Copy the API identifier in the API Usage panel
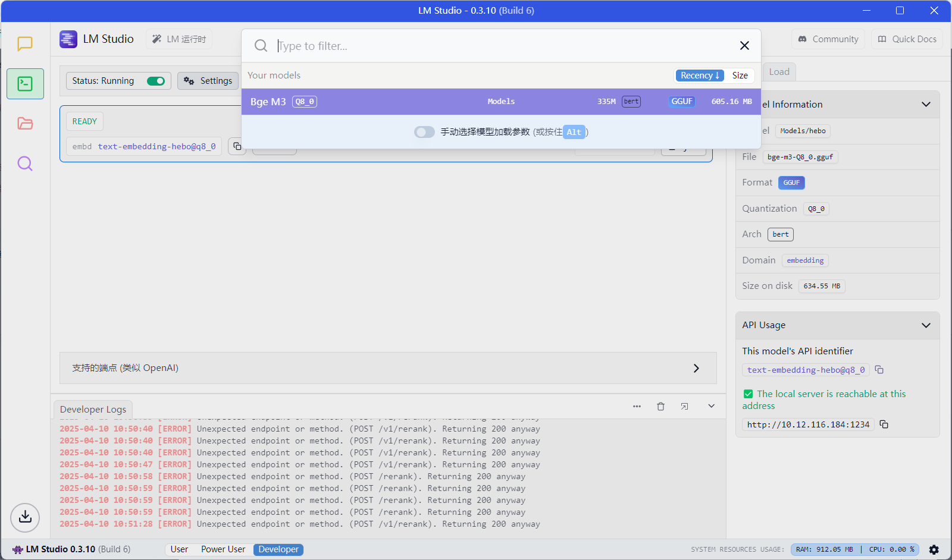The height and width of the screenshot is (560, 952). (879, 370)
